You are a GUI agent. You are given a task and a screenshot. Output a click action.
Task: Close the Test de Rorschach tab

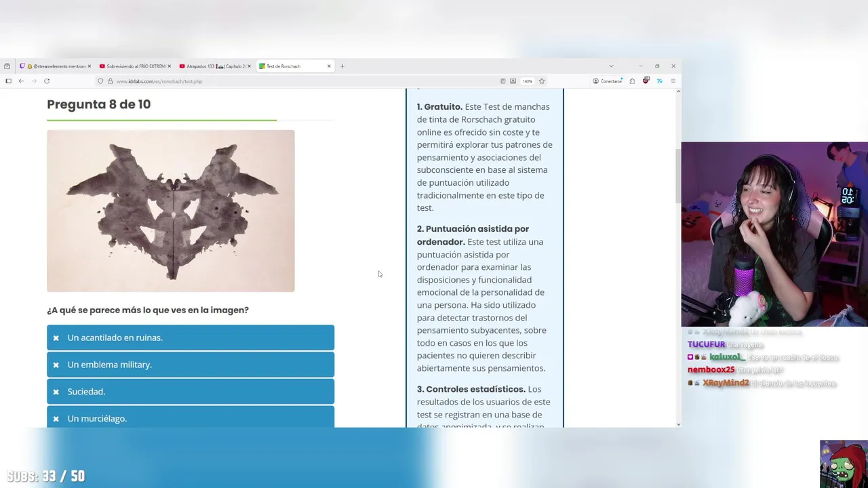coord(329,66)
